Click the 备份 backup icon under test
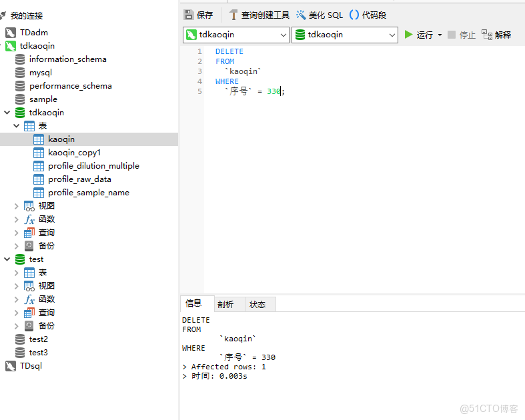Viewport: 525px width, 420px height. (29, 326)
